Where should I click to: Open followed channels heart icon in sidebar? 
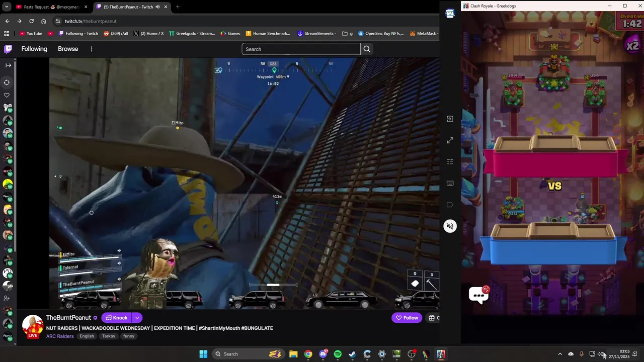tap(7, 95)
